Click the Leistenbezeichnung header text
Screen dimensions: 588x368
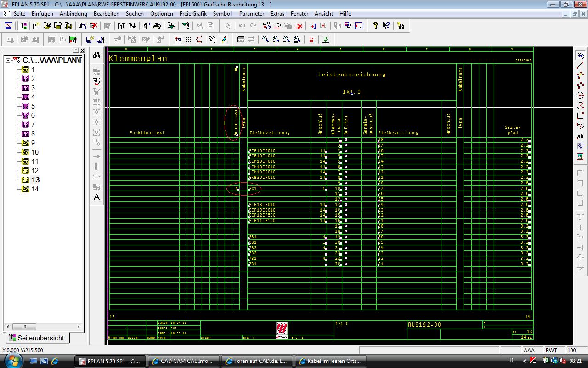pyautogui.click(x=352, y=74)
